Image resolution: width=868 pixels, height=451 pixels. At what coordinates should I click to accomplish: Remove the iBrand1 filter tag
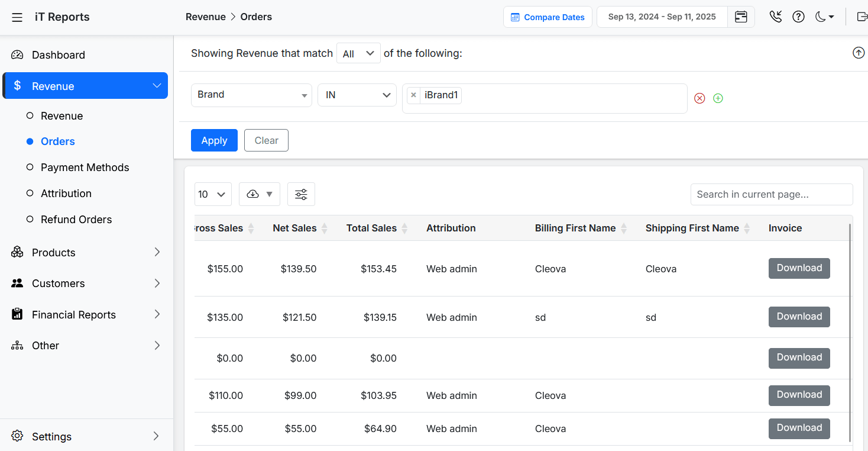click(x=413, y=95)
